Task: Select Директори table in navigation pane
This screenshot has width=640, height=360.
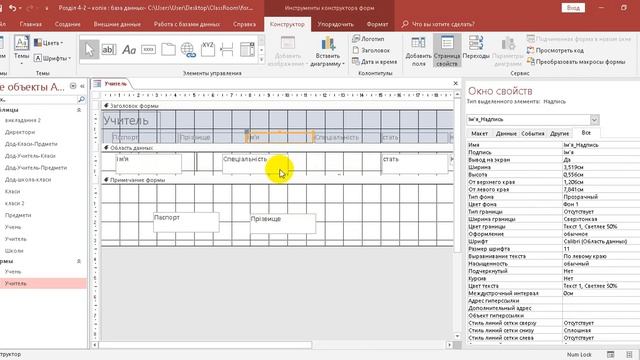Action: click(20, 132)
